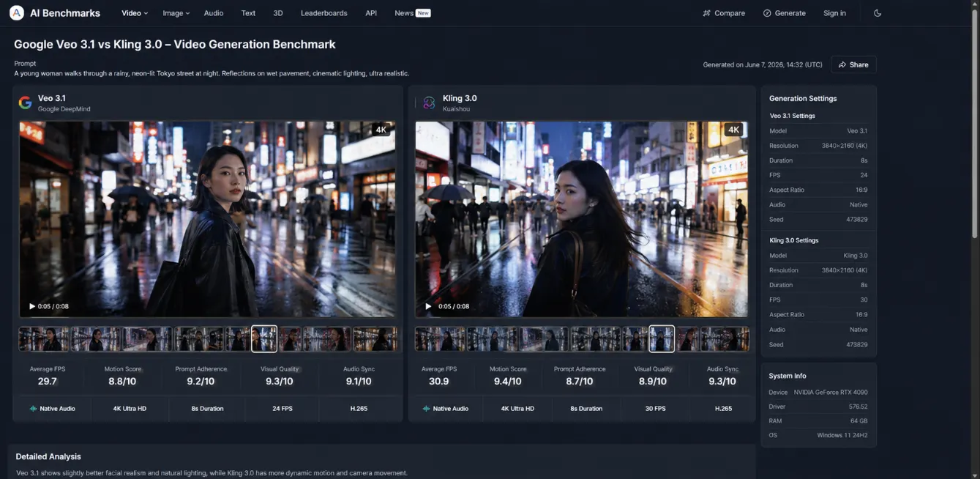Click the Veo 8s Duration tag

click(207, 409)
